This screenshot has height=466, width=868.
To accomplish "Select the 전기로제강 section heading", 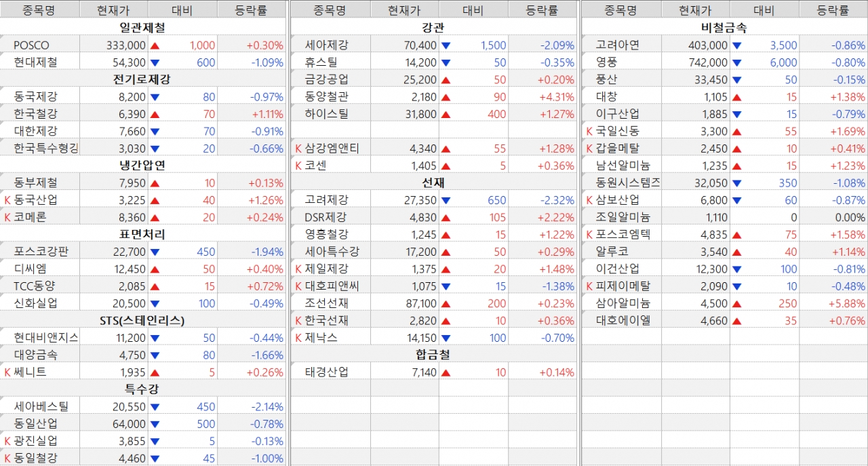I will click(142, 79).
